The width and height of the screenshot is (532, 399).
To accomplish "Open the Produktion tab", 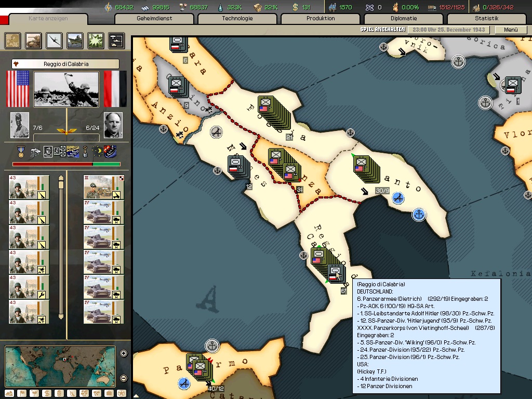I will pos(321,18).
